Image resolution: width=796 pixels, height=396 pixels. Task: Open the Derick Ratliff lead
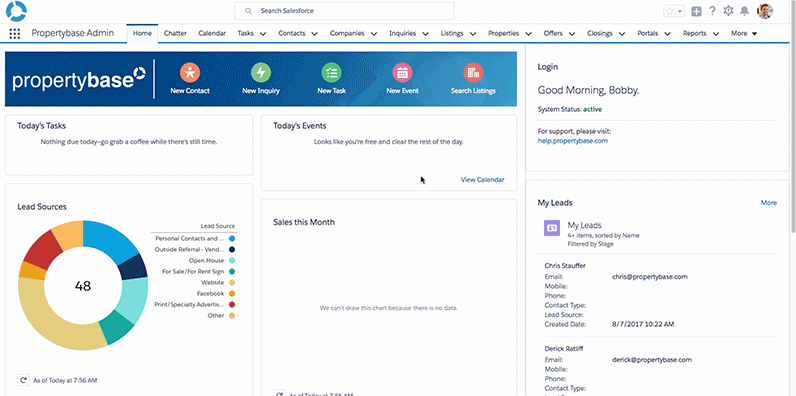[564, 349]
